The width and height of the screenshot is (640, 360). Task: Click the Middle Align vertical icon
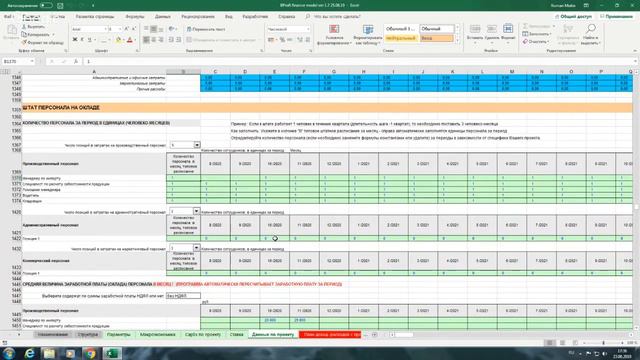tap(153, 29)
